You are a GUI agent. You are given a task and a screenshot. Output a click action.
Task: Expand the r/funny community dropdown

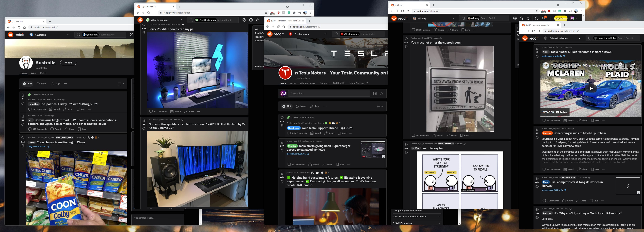tap(453, 18)
